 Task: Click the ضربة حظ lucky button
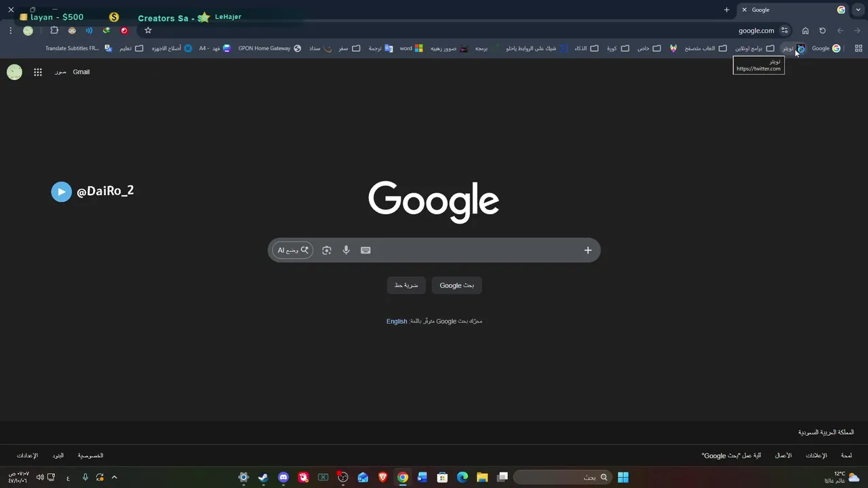pyautogui.click(x=406, y=285)
